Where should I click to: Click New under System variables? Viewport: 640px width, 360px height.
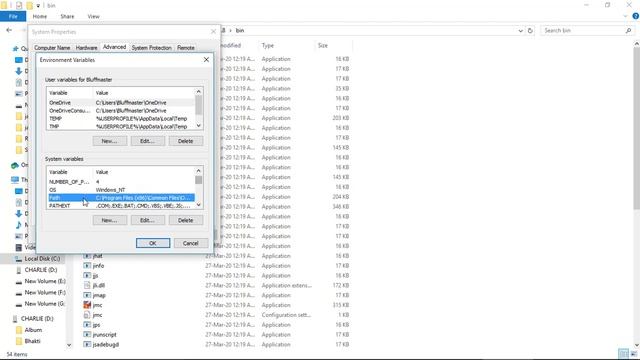(109, 220)
